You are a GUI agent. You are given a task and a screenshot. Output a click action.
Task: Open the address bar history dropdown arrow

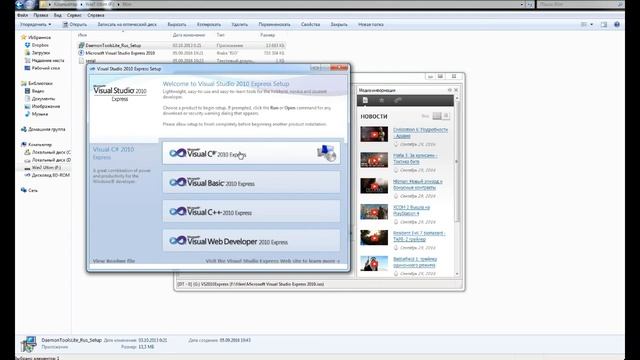point(522,4)
